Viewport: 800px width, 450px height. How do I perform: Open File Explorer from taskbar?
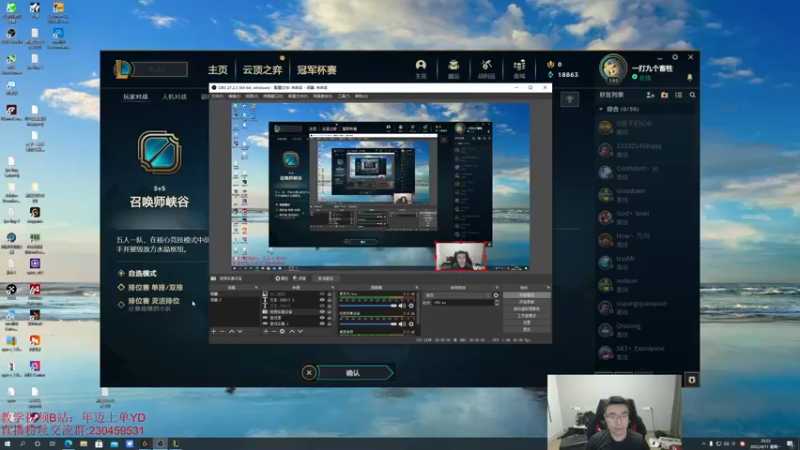click(83, 444)
